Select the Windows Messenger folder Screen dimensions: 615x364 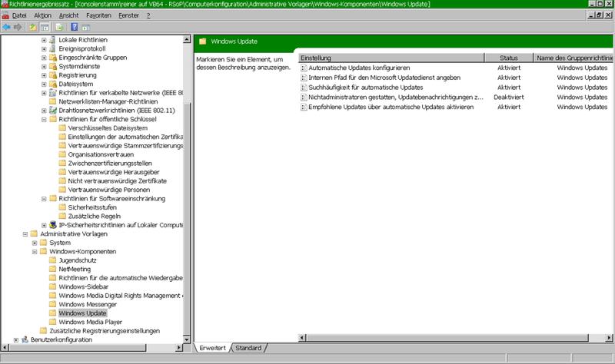(88, 304)
